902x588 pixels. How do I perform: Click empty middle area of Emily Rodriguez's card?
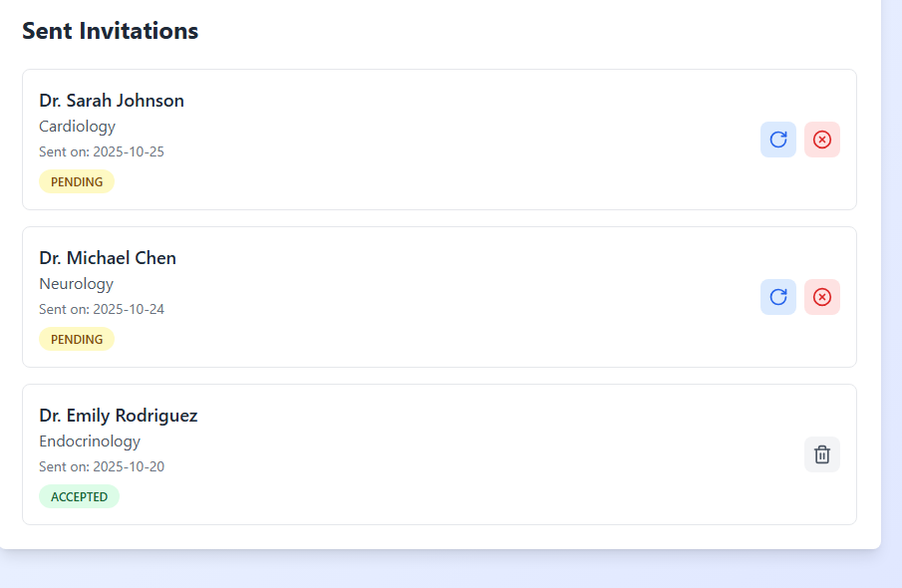click(449, 454)
